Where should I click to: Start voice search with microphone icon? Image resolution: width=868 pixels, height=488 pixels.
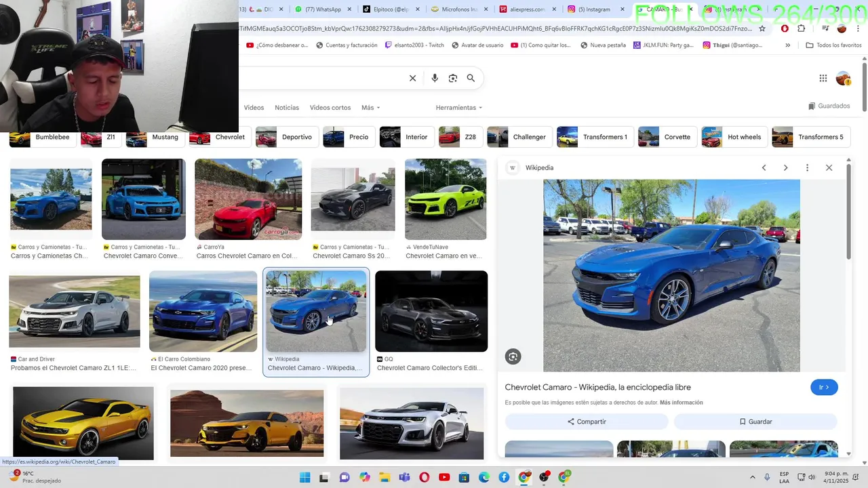click(x=435, y=78)
